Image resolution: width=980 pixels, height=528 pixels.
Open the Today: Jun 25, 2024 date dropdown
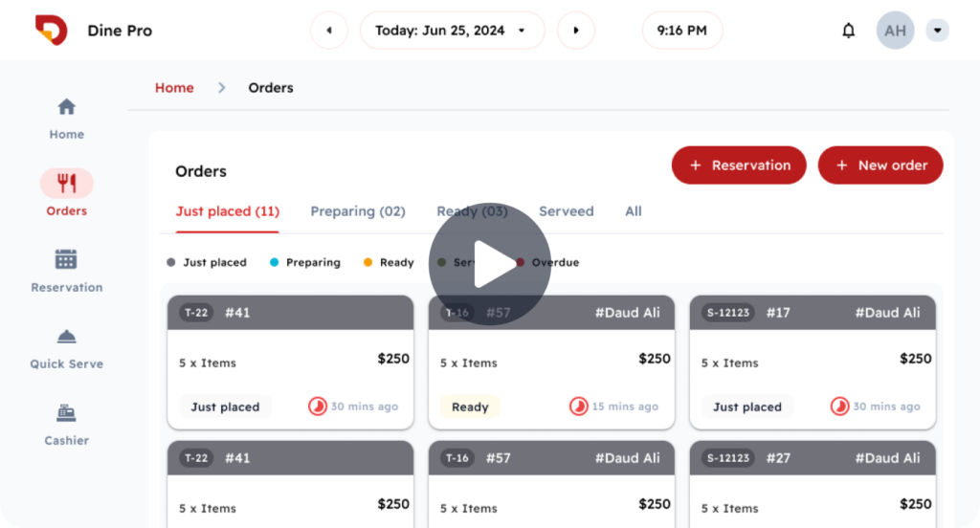click(452, 30)
